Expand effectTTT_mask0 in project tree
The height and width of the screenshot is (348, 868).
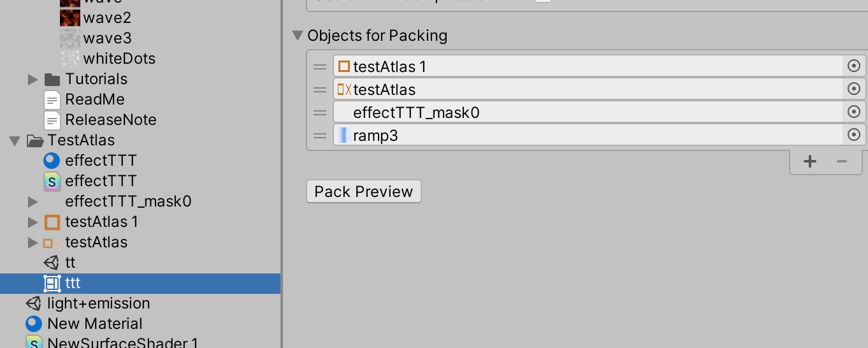click(33, 202)
